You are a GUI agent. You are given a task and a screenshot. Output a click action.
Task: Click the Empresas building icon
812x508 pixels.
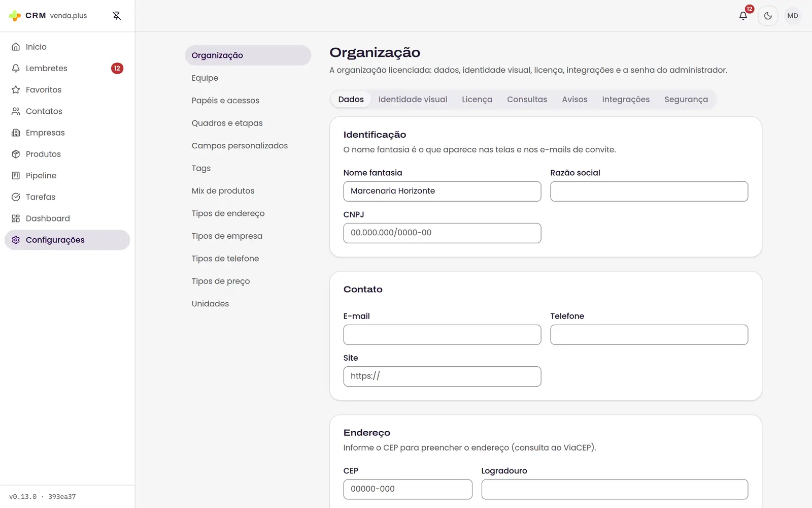tap(16, 133)
